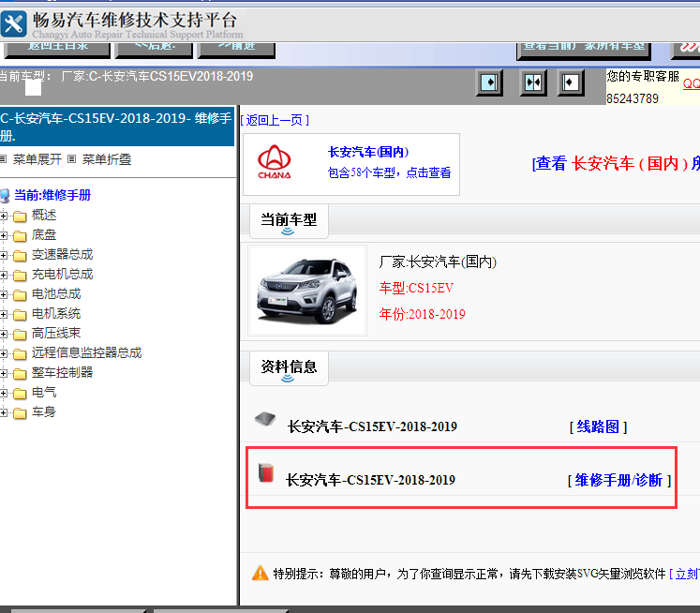Click the folder icon for 车身
This screenshot has height=613, width=700.
click(20, 413)
